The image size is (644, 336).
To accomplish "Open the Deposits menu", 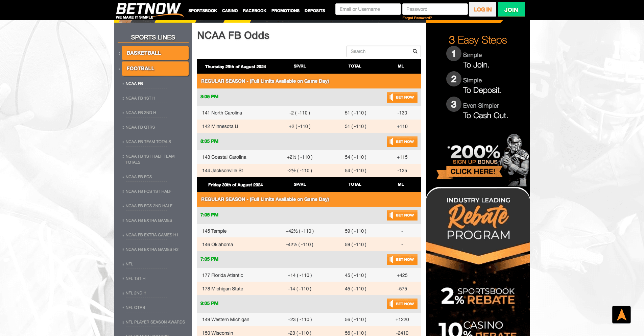I will [315, 11].
